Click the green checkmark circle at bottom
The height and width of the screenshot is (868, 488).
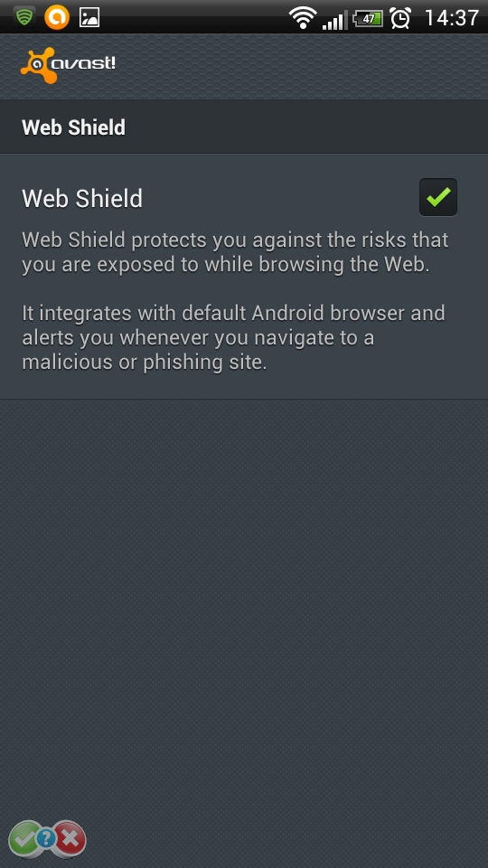pyautogui.click(x=24, y=840)
